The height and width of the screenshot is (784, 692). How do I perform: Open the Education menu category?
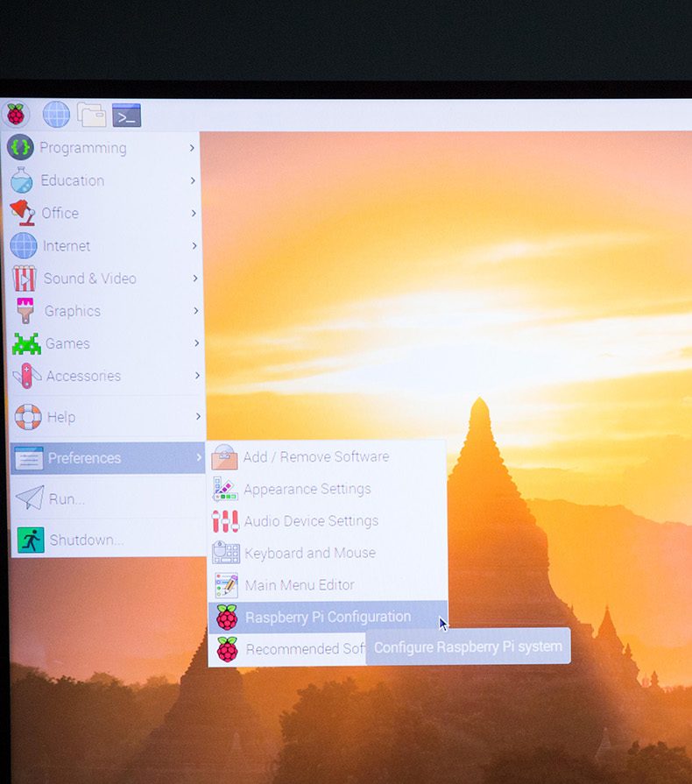[x=102, y=180]
